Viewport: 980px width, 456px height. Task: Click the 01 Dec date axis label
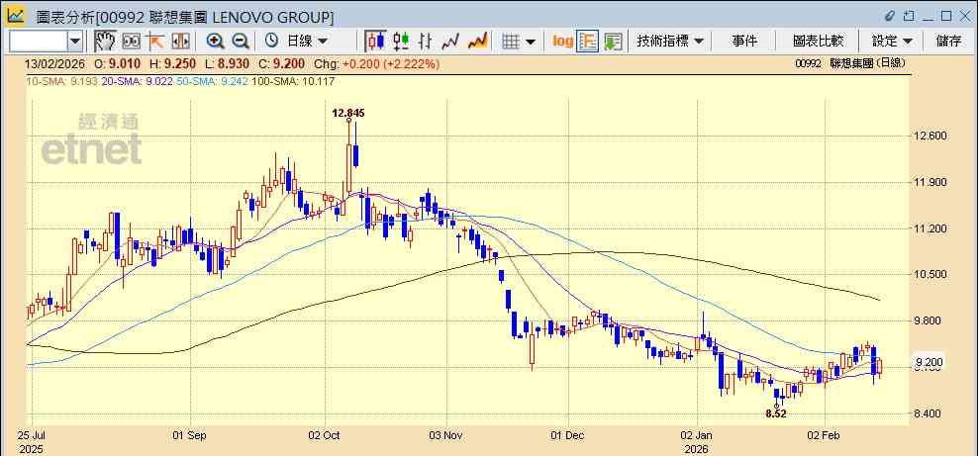[x=569, y=435]
